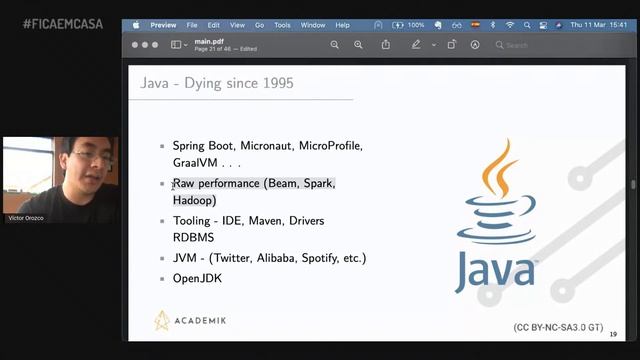
Task: Click the Zoom Out magnifier icon
Action: (x=335, y=45)
